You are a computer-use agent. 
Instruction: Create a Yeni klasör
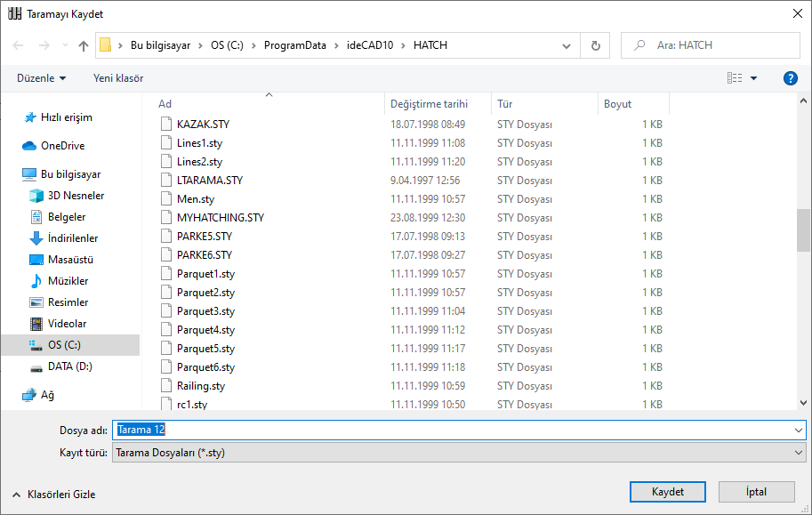pos(118,78)
